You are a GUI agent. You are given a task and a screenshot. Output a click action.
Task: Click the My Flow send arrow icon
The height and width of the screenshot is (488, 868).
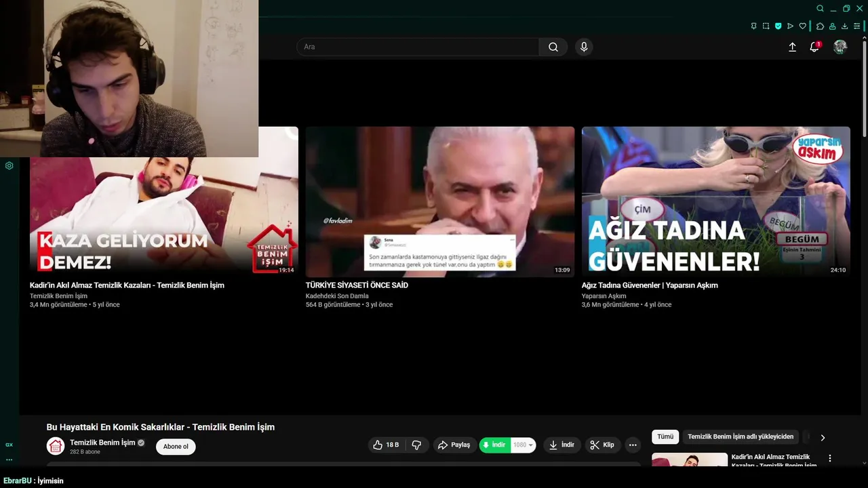[x=790, y=26]
